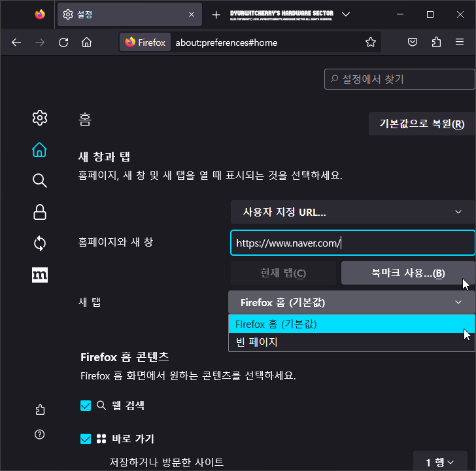
Task: Open the application hamburger menu
Action: click(460, 42)
